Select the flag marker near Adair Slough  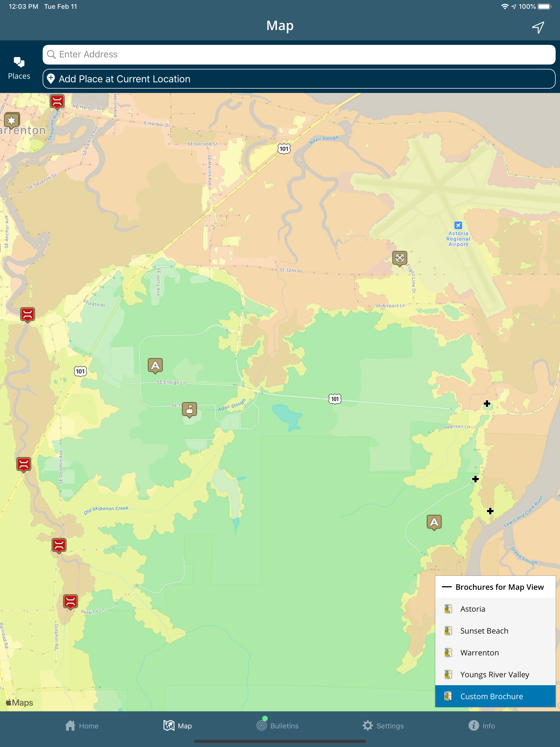point(189,410)
